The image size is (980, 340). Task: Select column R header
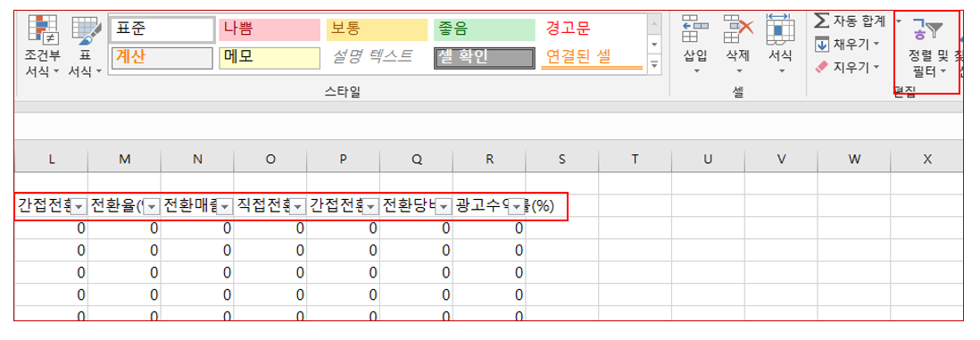(489, 160)
